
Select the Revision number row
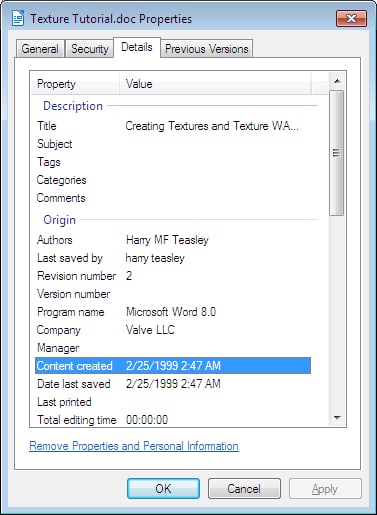pos(173,276)
